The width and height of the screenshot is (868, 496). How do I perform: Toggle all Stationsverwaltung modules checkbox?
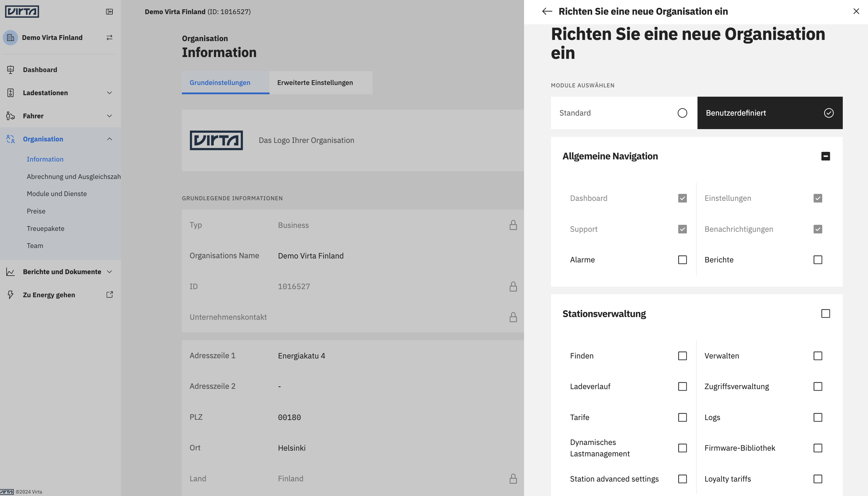pos(825,314)
